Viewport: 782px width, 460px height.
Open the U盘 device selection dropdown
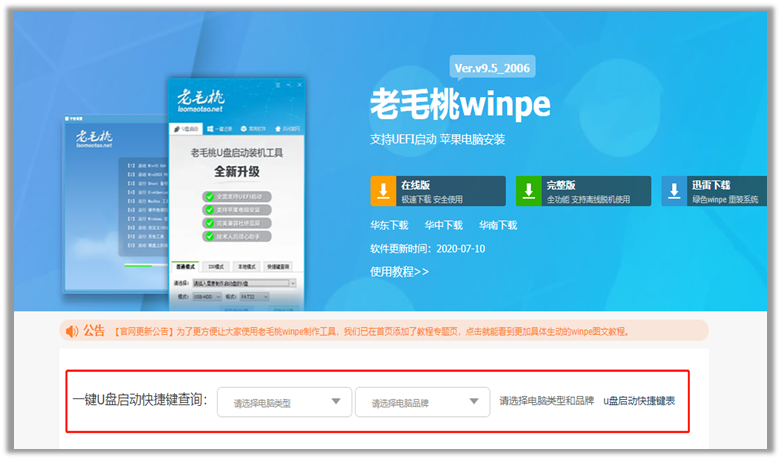pos(244,283)
